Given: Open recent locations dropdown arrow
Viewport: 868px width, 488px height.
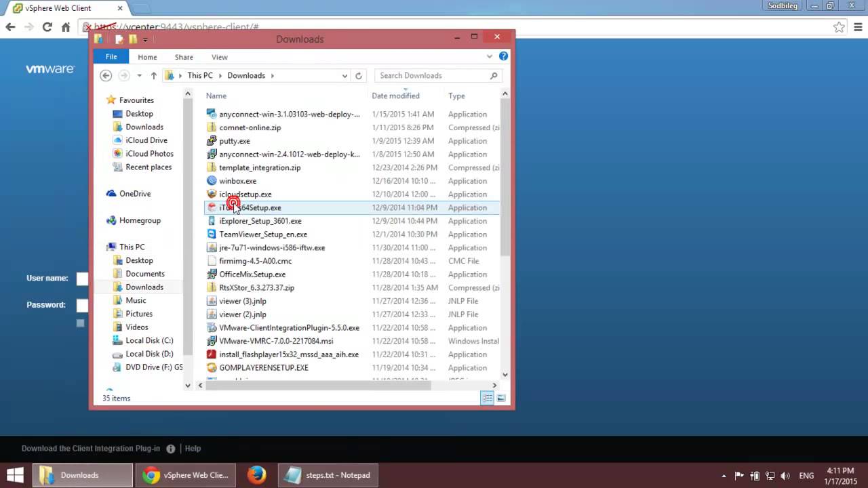Looking at the screenshot, I should point(139,76).
